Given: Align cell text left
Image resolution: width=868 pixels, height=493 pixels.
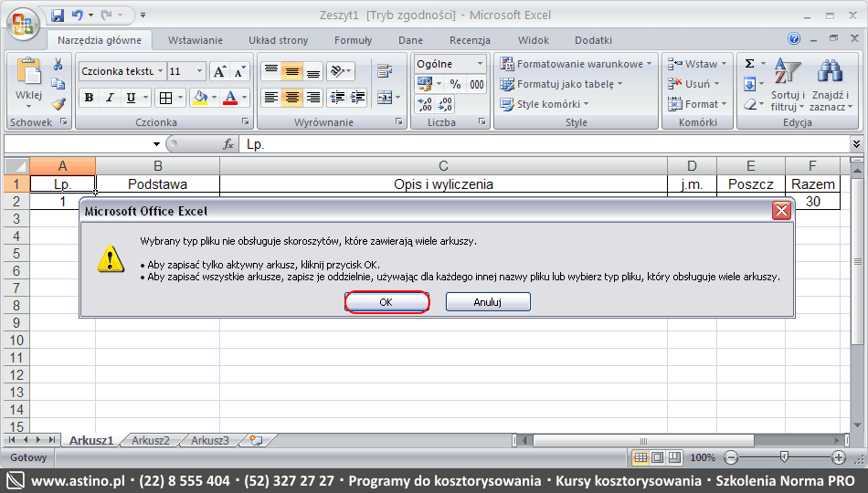Looking at the screenshot, I should pyautogui.click(x=270, y=98).
